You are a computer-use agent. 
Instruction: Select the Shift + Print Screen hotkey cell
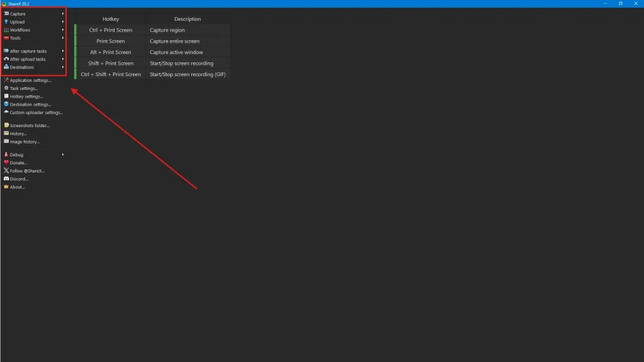pos(111,64)
